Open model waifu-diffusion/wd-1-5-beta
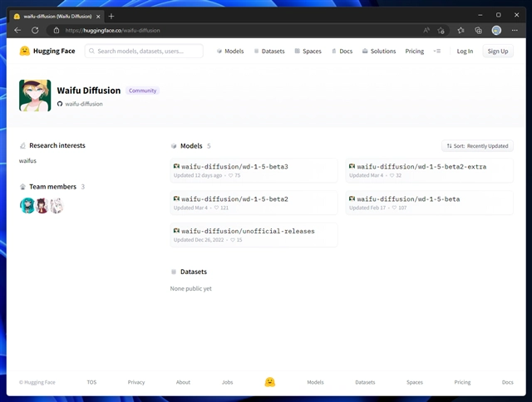532x402 pixels. click(429, 203)
